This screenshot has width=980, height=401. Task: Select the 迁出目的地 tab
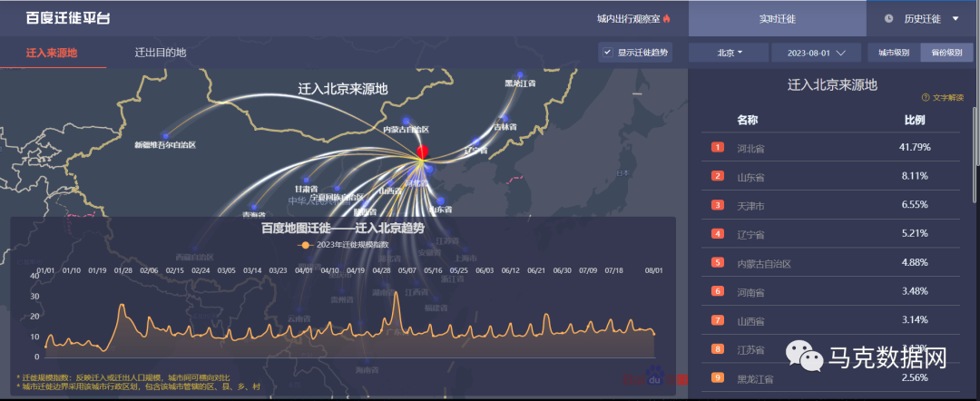[161, 53]
